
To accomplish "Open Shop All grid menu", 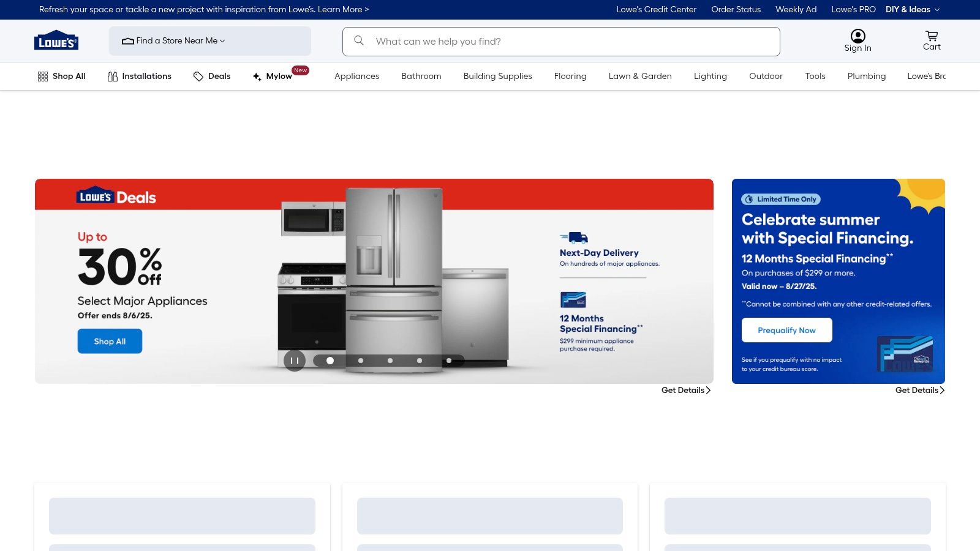I will click(61, 77).
